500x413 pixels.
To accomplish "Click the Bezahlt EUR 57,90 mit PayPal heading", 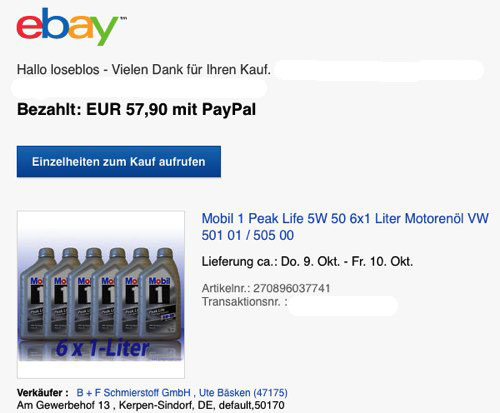I will [x=136, y=109].
